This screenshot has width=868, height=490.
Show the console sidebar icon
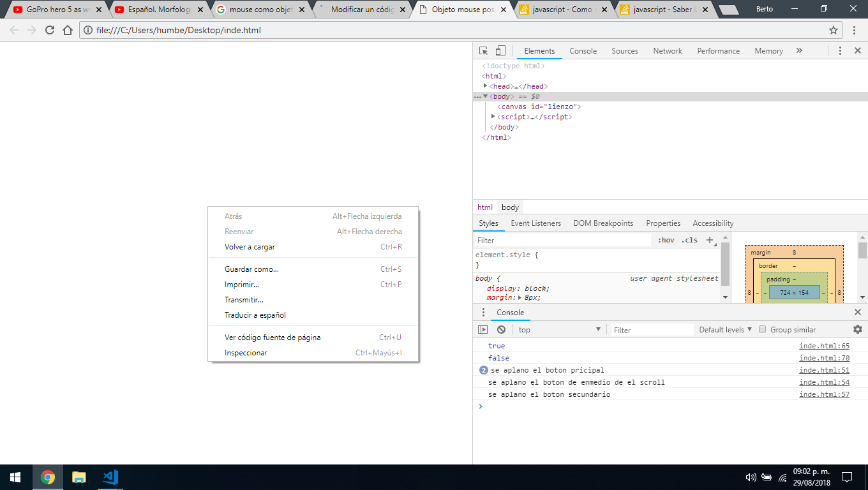[x=483, y=330]
